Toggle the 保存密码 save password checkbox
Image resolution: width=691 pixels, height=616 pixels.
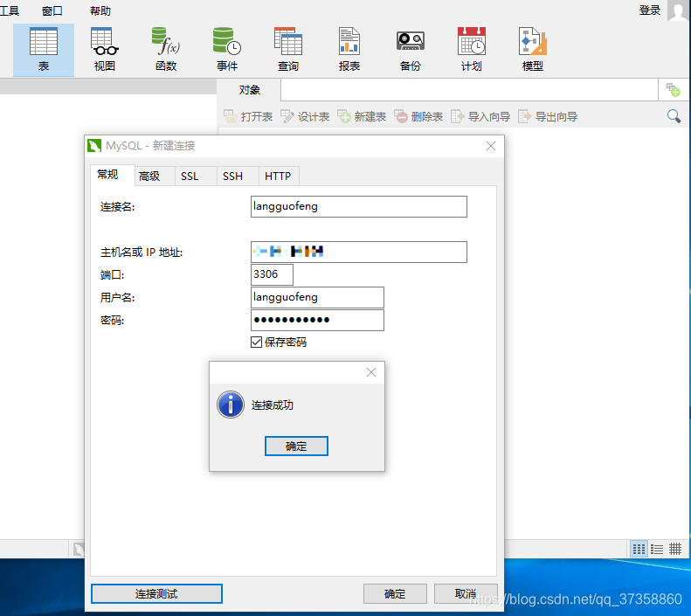pos(257,342)
